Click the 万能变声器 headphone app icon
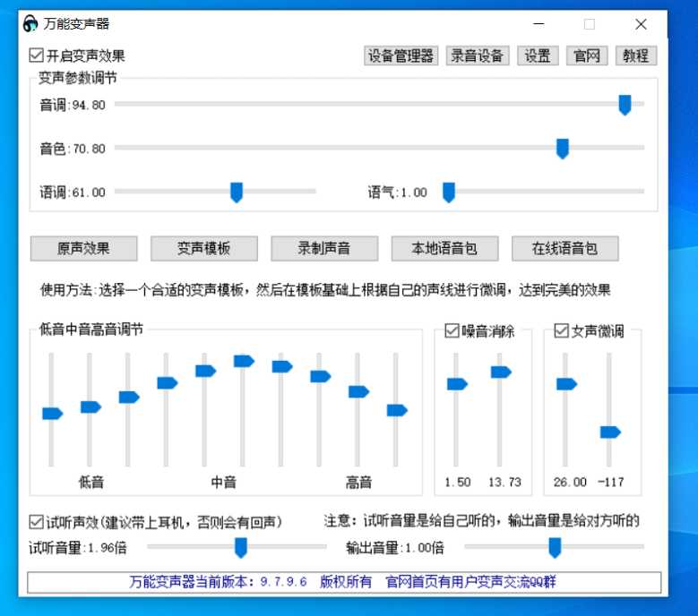This screenshot has width=698, height=616. pos(30,23)
